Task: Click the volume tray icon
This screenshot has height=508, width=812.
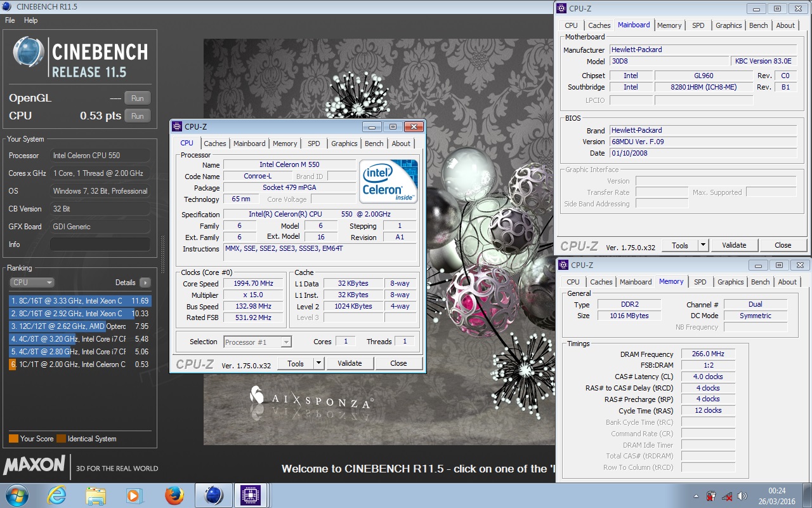Action: pos(742,495)
